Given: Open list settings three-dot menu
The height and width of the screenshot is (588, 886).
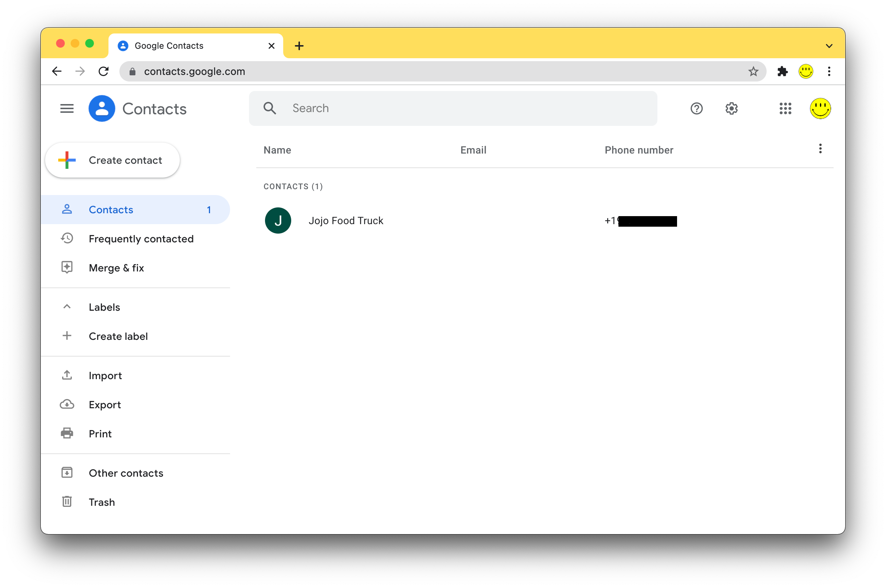Looking at the screenshot, I should [820, 149].
